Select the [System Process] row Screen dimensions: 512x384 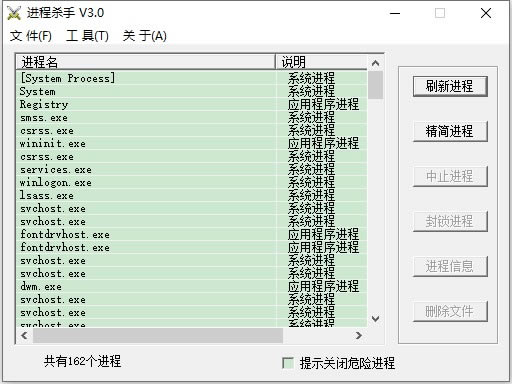tap(192, 78)
